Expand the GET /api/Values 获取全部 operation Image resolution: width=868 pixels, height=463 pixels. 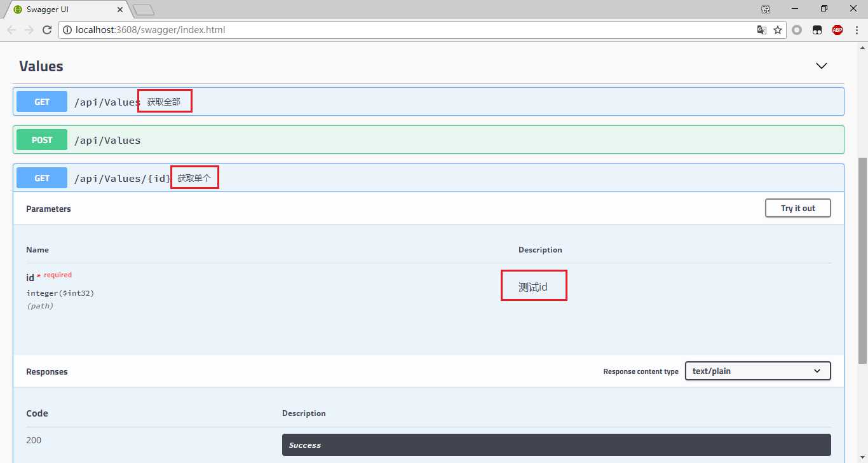[x=428, y=102]
